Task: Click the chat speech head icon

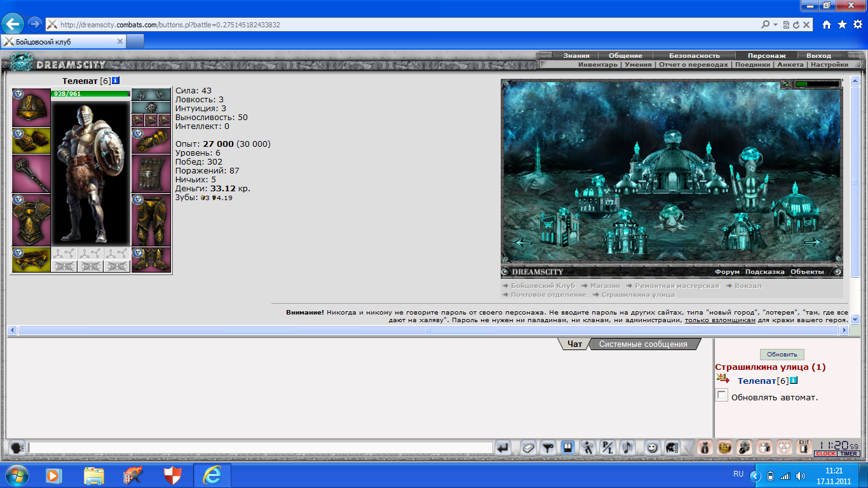Action: tap(17, 448)
